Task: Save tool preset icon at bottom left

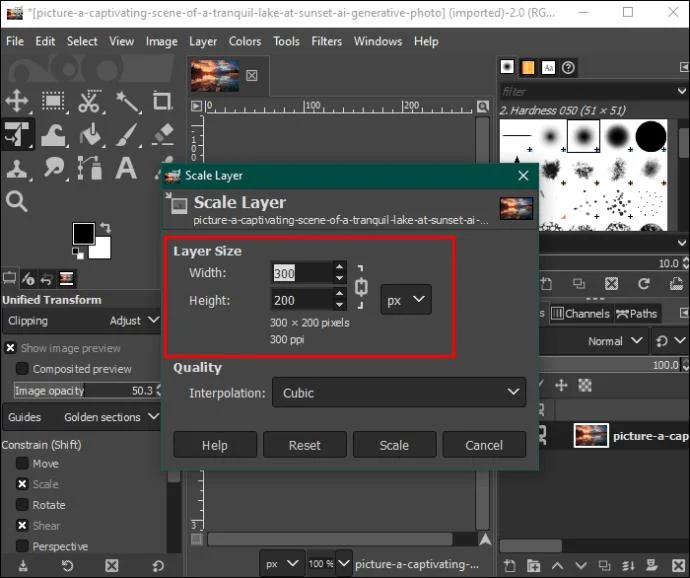Action: pyautogui.click(x=23, y=565)
